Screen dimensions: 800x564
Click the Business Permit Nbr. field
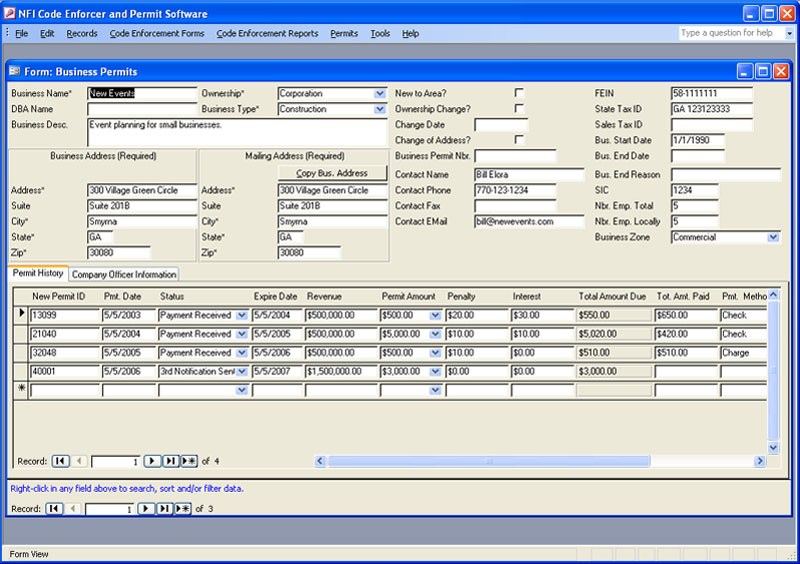pos(515,156)
